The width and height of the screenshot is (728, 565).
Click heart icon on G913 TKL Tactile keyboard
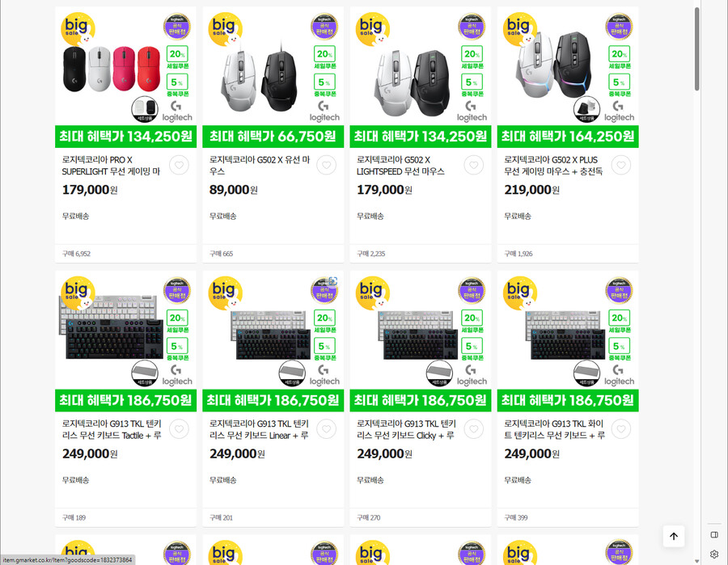click(179, 428)
